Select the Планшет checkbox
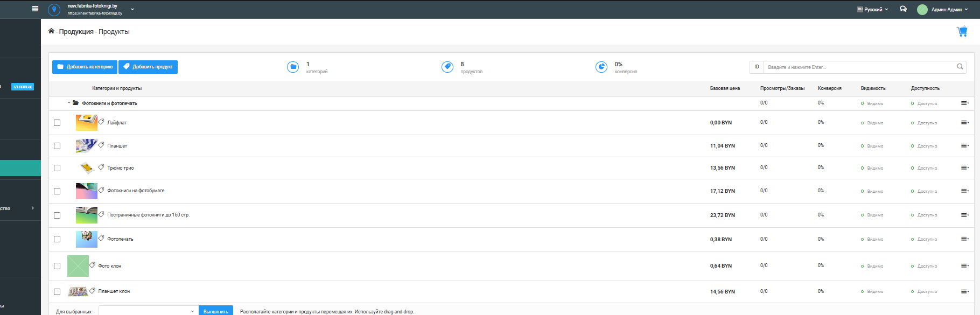This screenshot has width=980, height=315. pos(57,146)
